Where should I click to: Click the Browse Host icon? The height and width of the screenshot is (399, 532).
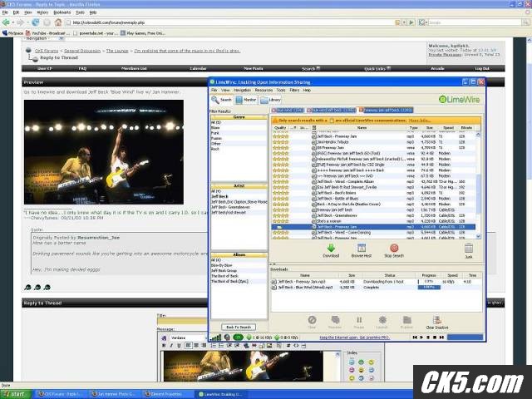tap(362, 248)
